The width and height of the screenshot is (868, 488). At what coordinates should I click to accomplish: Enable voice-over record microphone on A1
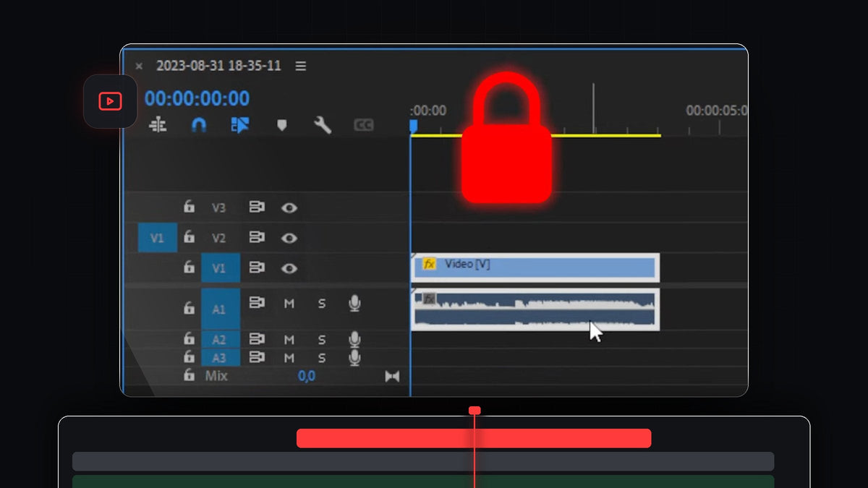pos(354,304)
